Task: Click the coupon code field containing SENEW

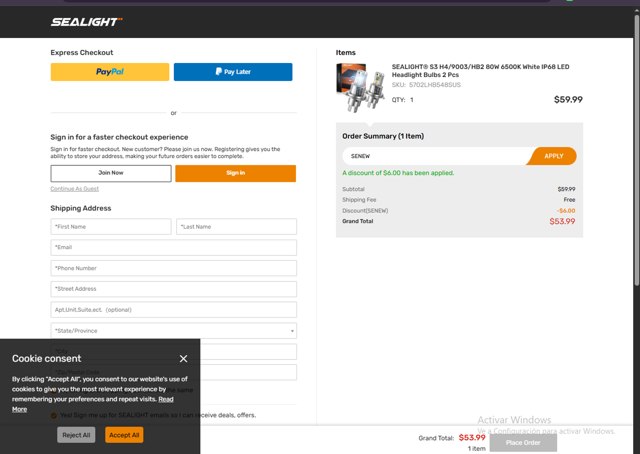Action: [435, 156]
